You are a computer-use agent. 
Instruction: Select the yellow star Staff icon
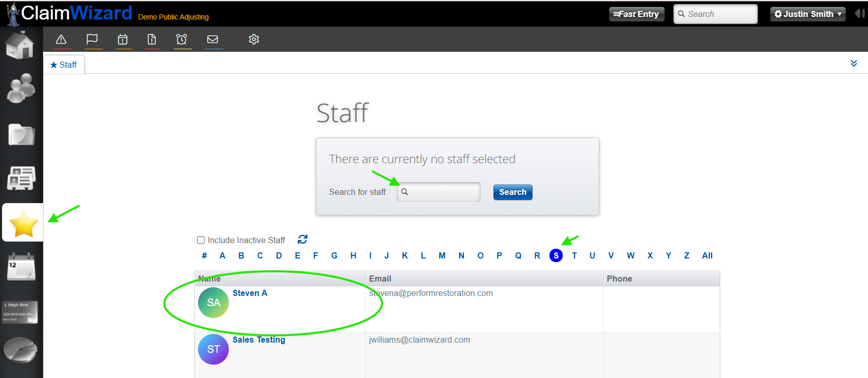24,224
